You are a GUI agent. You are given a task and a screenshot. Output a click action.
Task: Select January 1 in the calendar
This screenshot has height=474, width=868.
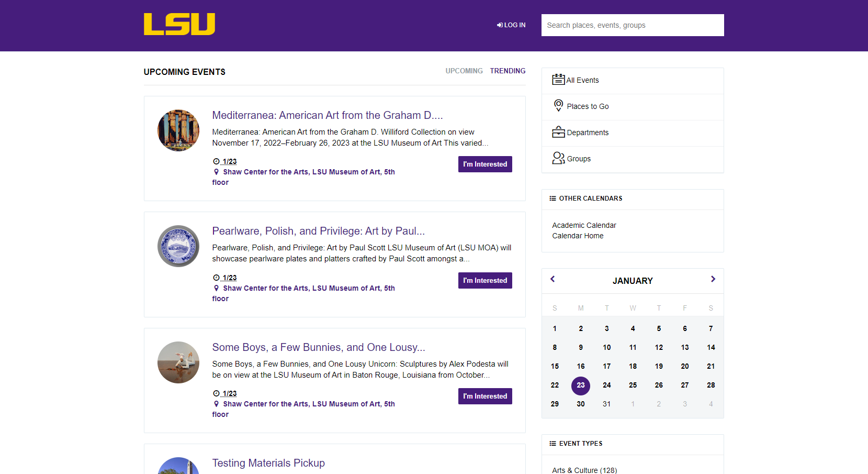555,328
